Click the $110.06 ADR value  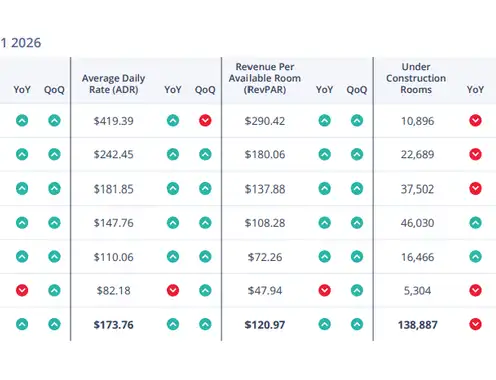coord(113,257)
